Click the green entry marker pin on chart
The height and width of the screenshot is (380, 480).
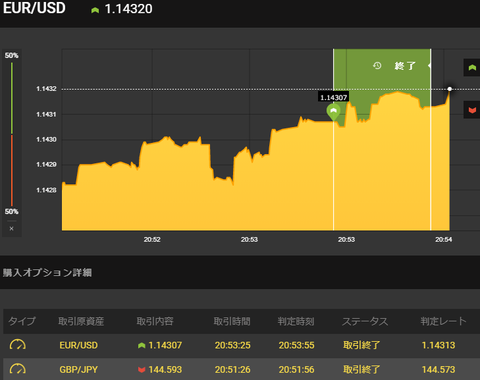pos(333,112)
